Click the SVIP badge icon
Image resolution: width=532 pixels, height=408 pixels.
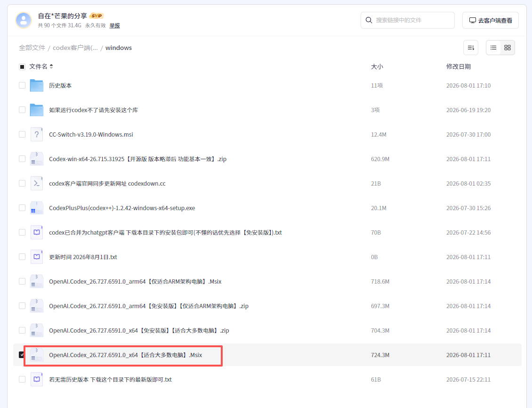point(97,16)
